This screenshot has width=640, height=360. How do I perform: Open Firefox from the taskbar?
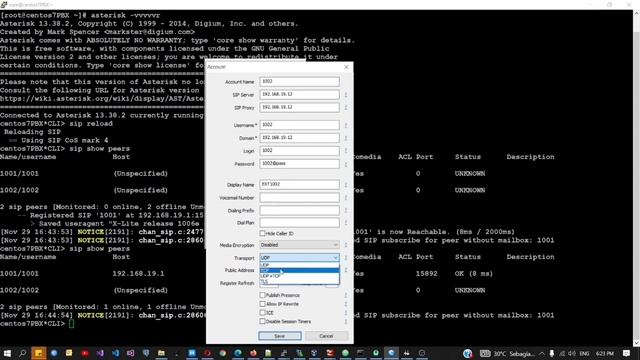click(x=253, y=353)
